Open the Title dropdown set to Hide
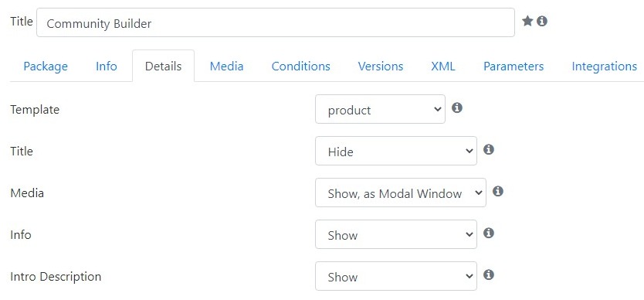This screenshot has width=644, height=300. 396,151
